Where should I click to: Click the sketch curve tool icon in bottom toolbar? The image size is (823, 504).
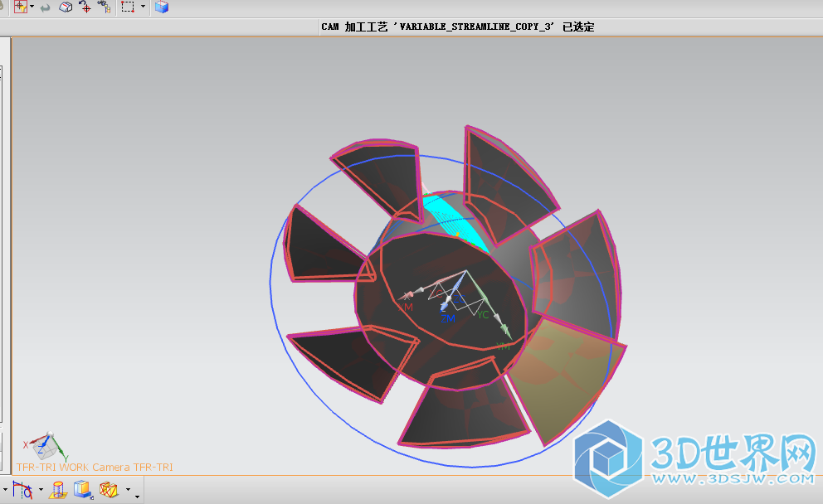(x=22, y=490)
